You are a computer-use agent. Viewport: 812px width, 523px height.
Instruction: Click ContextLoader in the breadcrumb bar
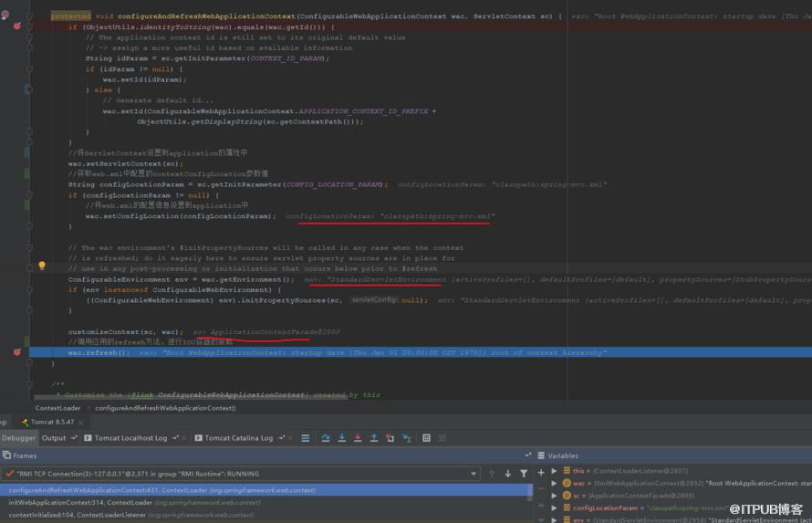(x=58, y=408)
